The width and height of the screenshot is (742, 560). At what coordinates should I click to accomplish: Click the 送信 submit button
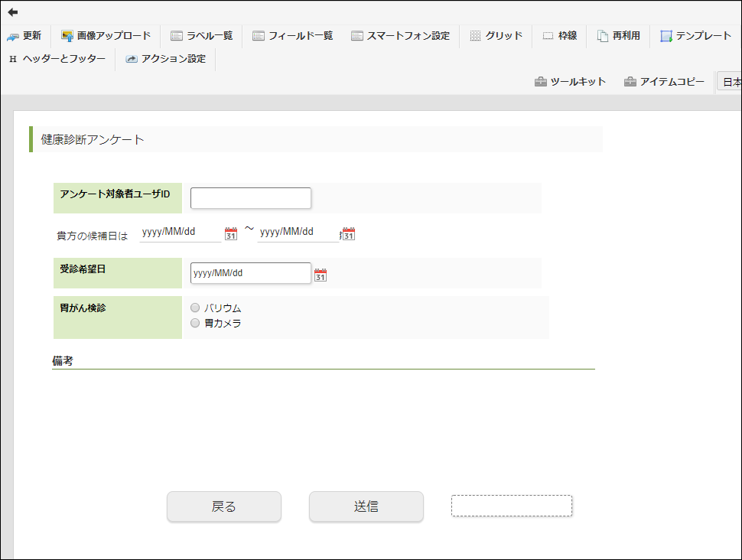click(366, 506)
